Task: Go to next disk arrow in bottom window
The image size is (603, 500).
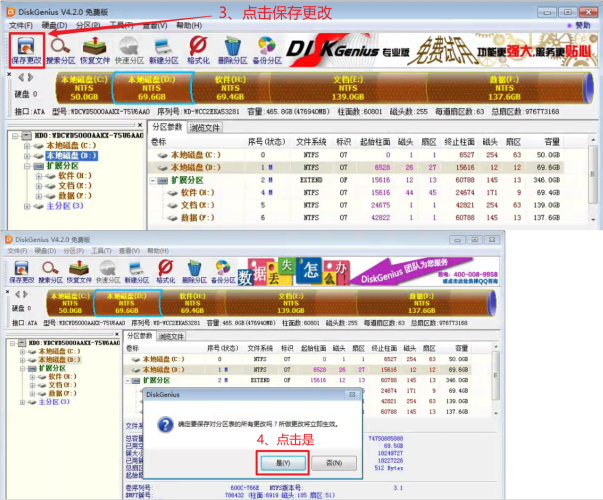Action: [x=25, y=294]
